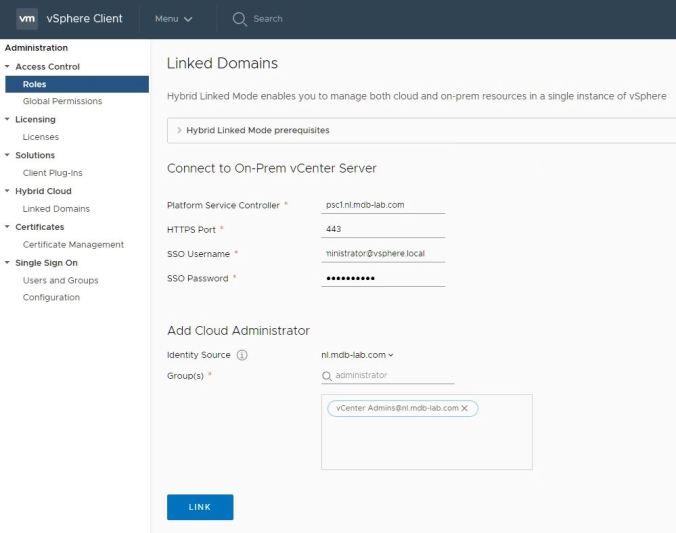The width and height of the screenshot is (676, 533).
Task: Click the Platform Service Controller field
Action: pyautogui.click(x=383, y=205)
